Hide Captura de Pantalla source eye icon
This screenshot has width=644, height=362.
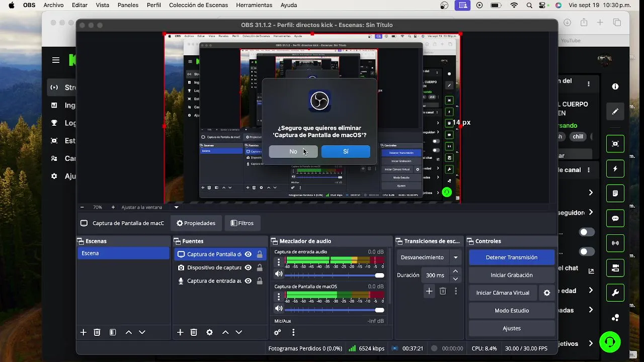click(248, 254)
